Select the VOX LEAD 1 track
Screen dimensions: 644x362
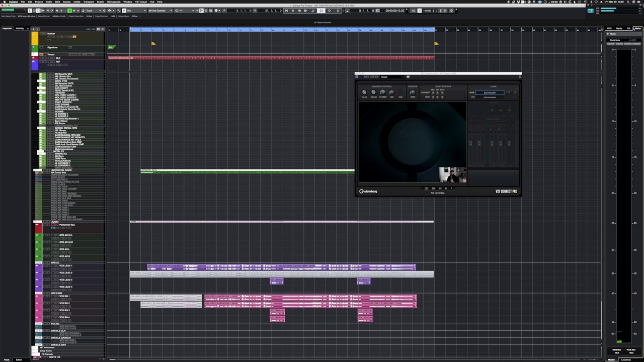[66, 265]
